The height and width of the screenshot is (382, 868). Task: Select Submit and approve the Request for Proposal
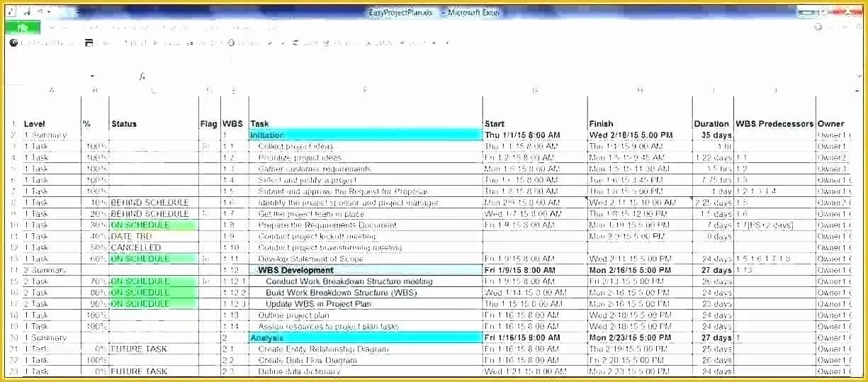click(366, 191)
